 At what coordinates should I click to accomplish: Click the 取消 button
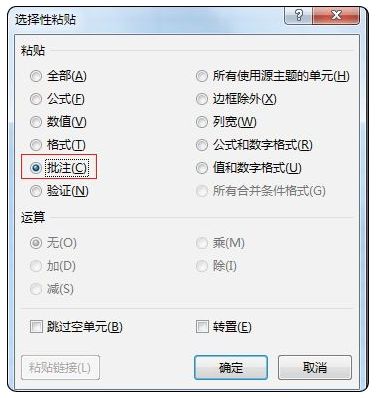tap(315, 367)
